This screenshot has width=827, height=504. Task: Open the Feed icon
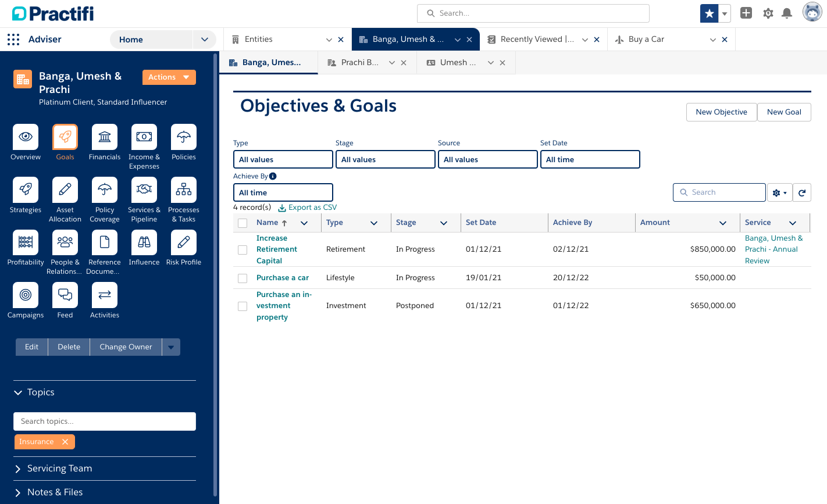point(65,296)
